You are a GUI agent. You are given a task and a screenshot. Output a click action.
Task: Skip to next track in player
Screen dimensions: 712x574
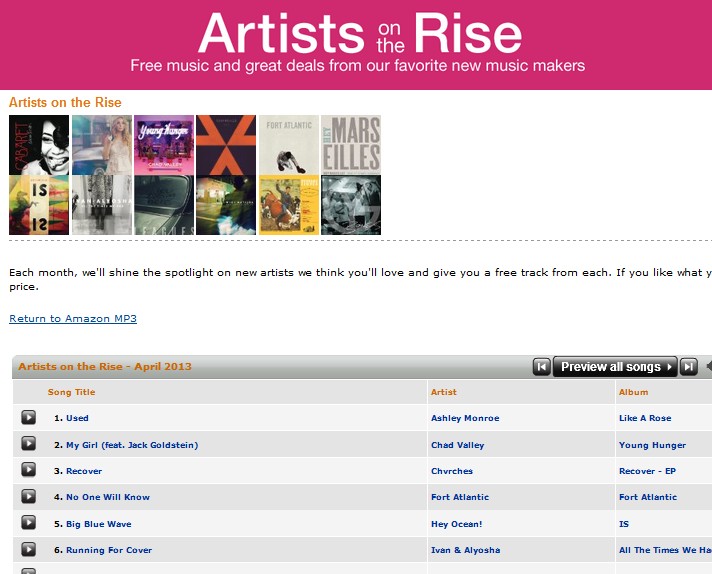coord(688,366)
